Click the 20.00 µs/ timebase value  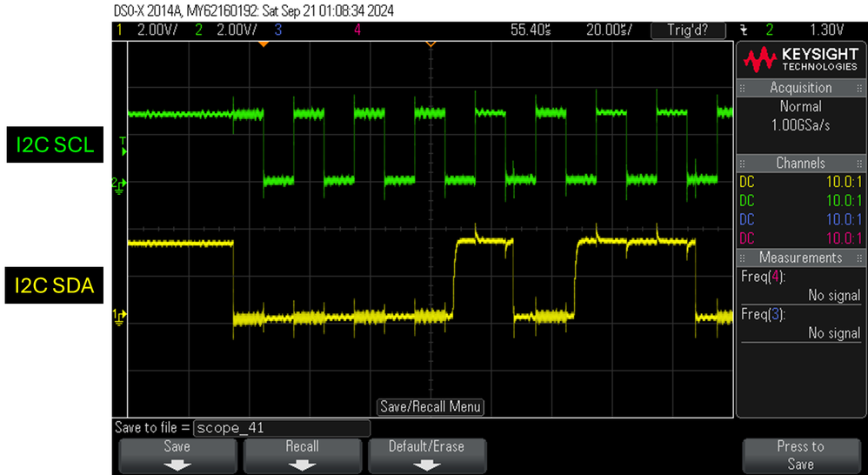(608, 30)
